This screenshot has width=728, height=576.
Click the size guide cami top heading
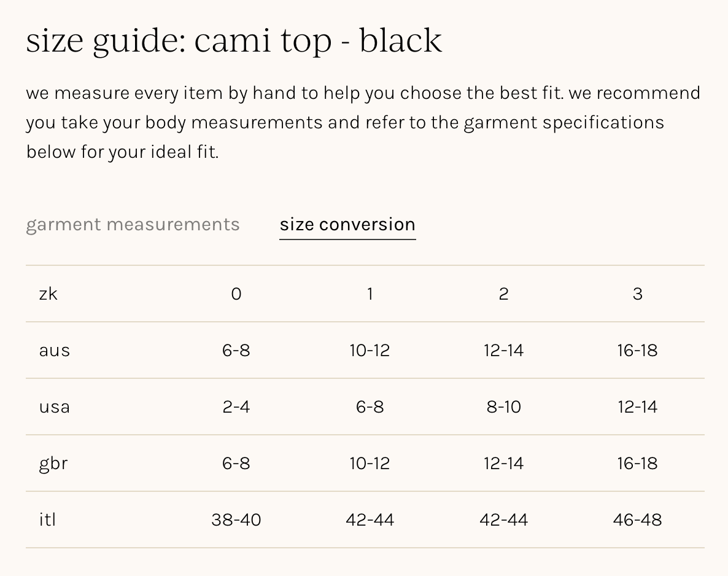[x=234, y=41]
